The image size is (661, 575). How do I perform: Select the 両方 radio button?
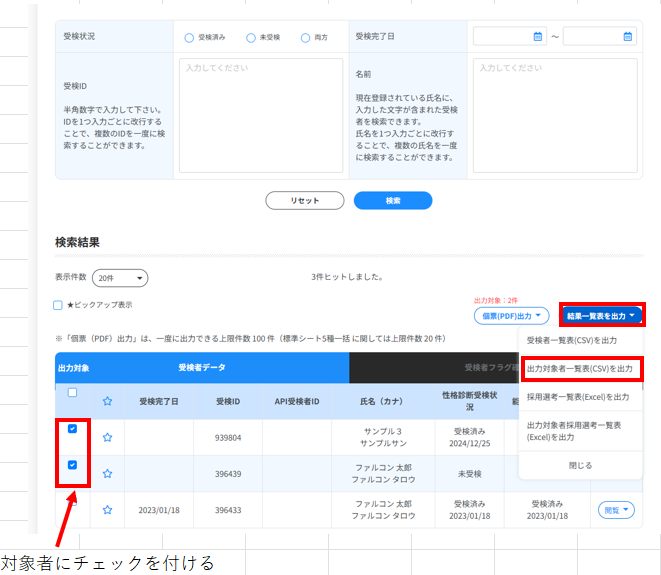[305, 38]
